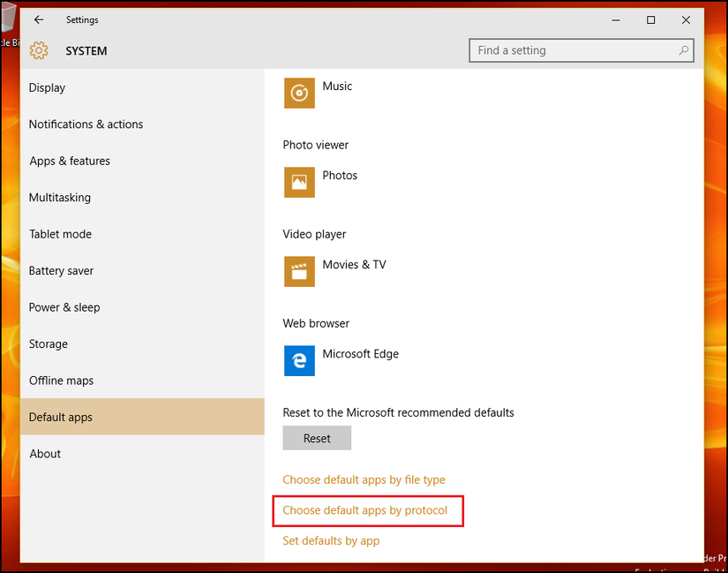Click the Photos app icon
728x573 pixels.
click(299, 182)
